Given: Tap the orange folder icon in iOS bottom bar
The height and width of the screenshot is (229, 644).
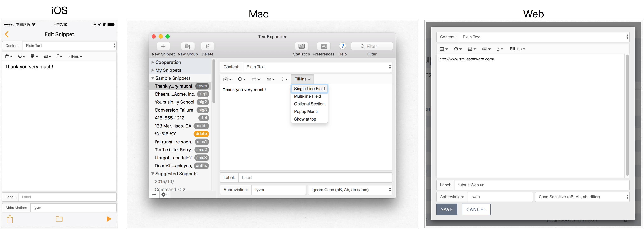Looking at the screenshot, I should coord(59,219).
